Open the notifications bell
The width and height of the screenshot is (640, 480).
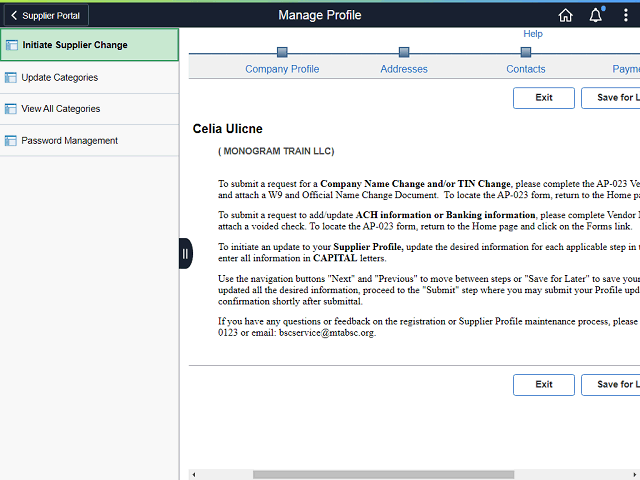pyautogui.click(x=596, y=16)
